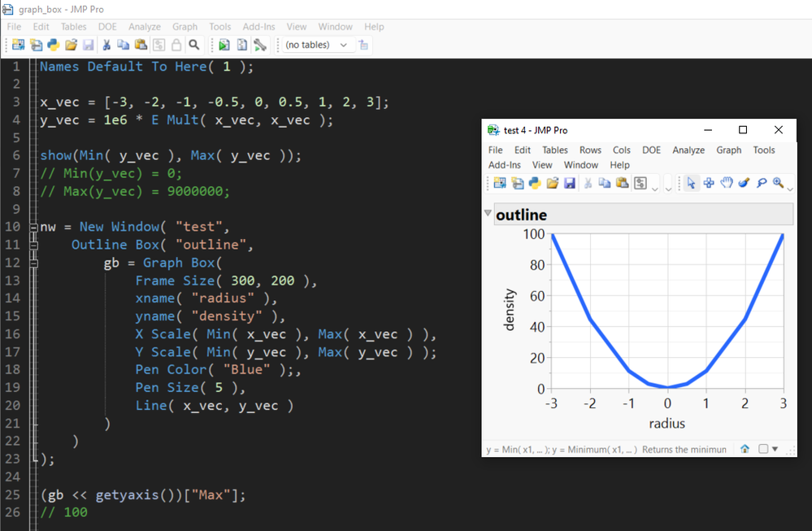This screenshot has height=531, width=812.
Task: Open dropdown arrow beside status bar checkbox
Action: (x=775, y=449)
